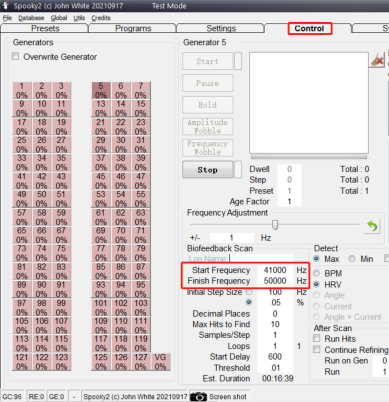
Task: Click the RE:0 status bar entry
Action: click(36, 397)
